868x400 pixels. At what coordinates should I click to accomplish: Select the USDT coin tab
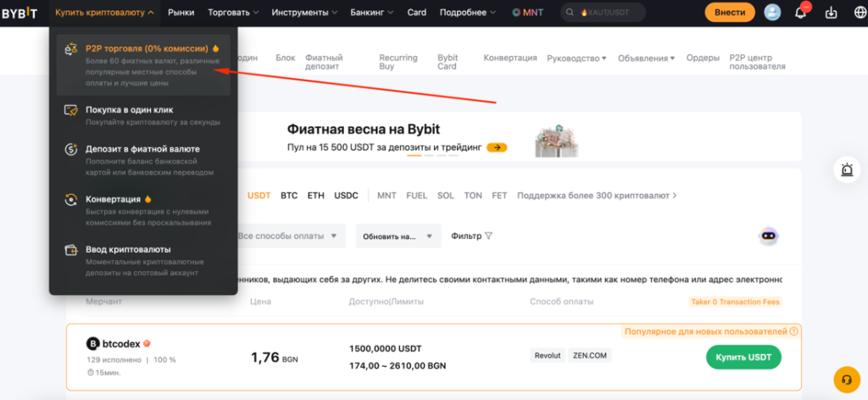259,196
